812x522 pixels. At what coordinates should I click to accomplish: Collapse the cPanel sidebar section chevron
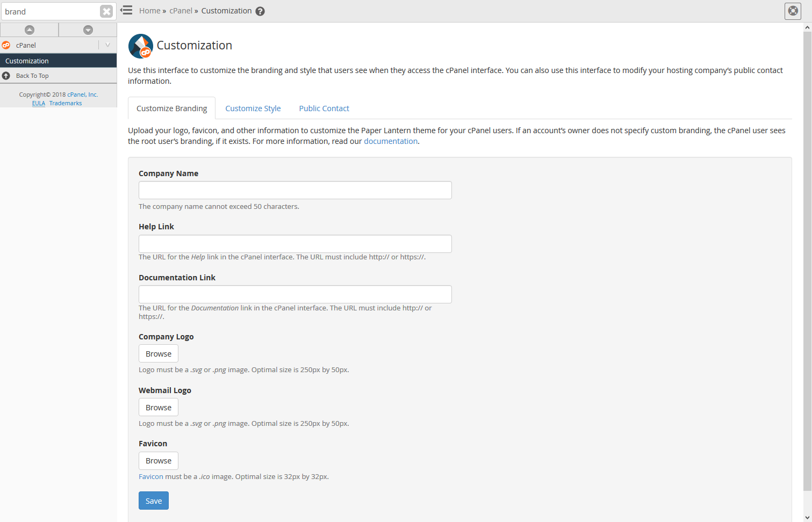107,45
